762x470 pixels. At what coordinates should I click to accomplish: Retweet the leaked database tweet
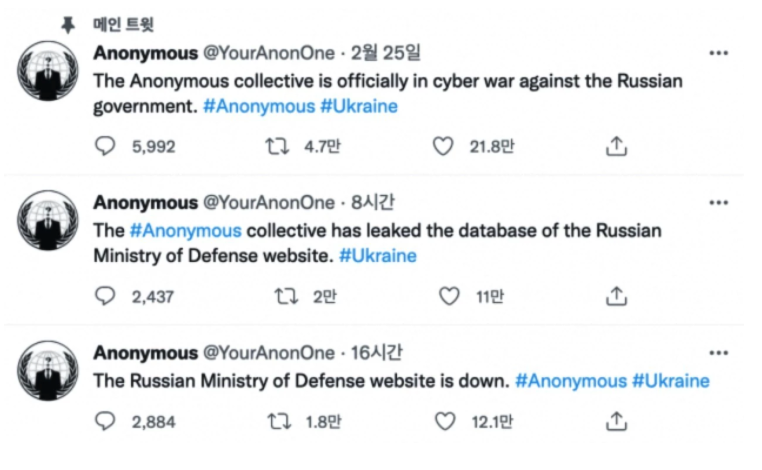tap(285, 296)
